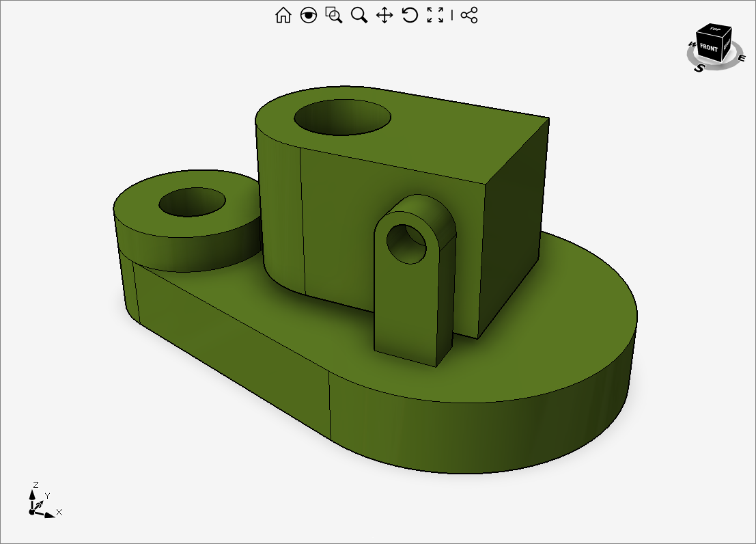Select TOP face of the view cube
This screenshot has width=756, height=544.
(x=715, y=29)
